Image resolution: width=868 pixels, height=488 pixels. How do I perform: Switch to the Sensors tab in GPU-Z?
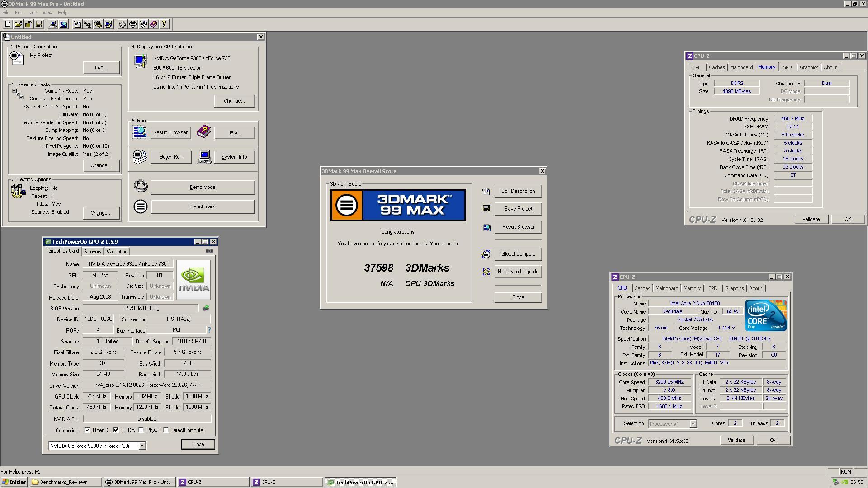tap(93, 252)
